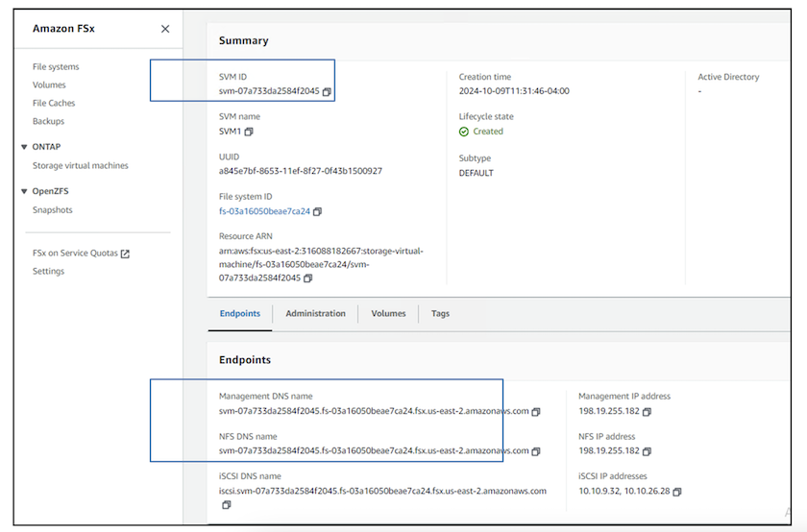Switch to the Administration tab
The height and width of the screenshot is (532, 807).
pyautogui.click(x=315, y=314)
